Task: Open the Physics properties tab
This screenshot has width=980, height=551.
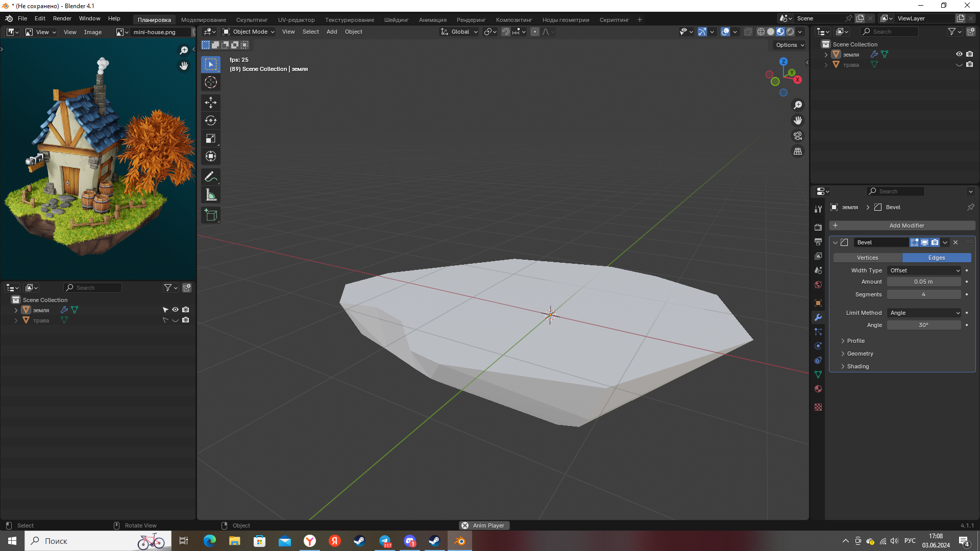Action: [x=818, y=346]
